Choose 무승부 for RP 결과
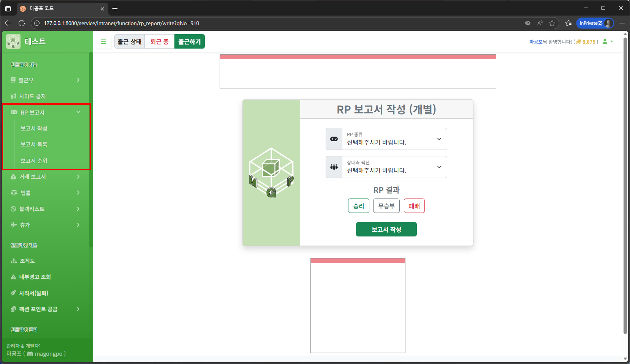This screenshot has height=364, width=630. point(386,206)
